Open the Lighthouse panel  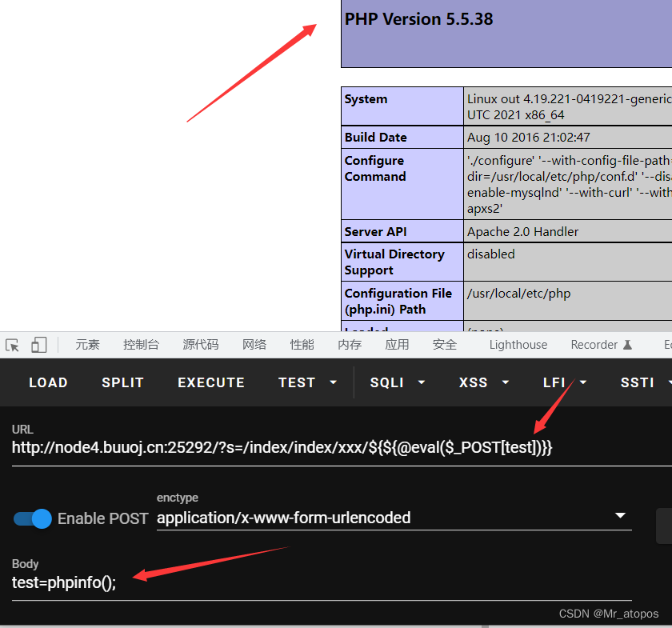(x=518, y=344)
